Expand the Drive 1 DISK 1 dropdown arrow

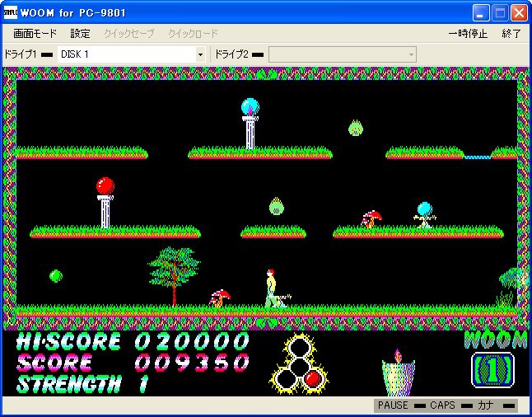(x=200, y=54)
